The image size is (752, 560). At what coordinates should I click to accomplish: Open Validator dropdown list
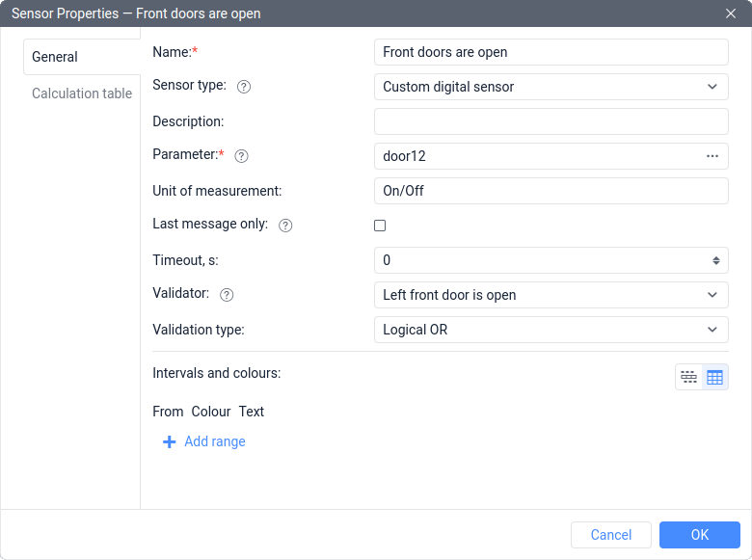551,295
